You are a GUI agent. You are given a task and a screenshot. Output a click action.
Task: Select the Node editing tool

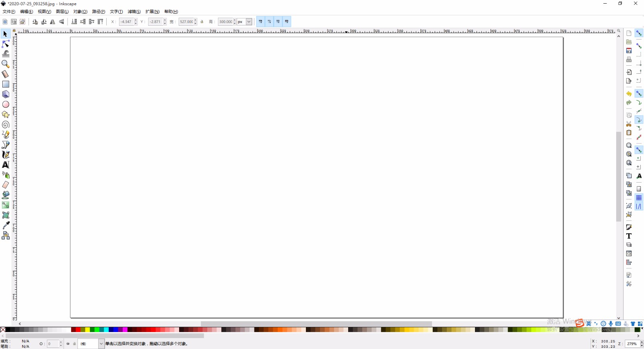point(6,44)
